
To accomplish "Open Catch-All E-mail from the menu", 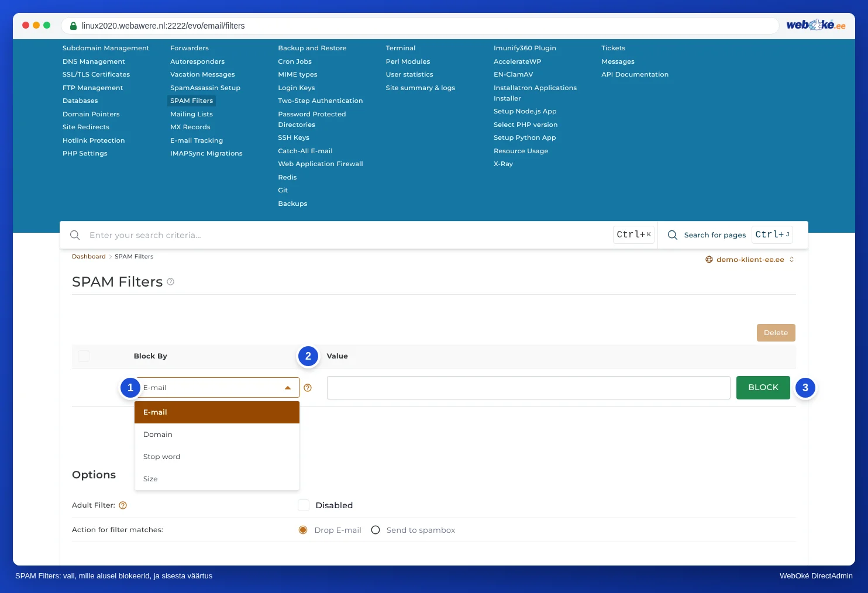I will click(305, 151).
